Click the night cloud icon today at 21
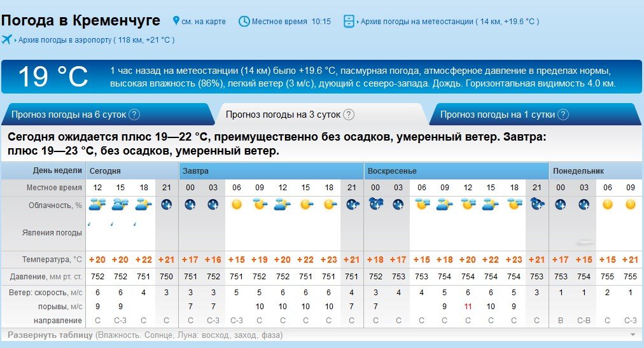The height and width of the screenshot is (348, 644). pos(167,205)
